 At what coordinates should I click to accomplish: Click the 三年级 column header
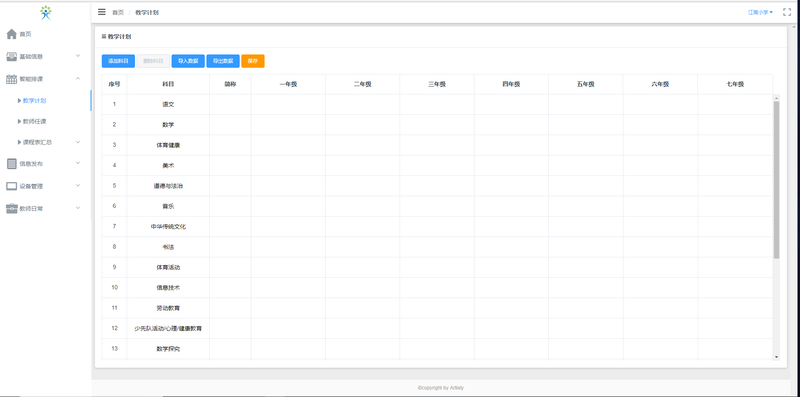click(x=437, y=84)
